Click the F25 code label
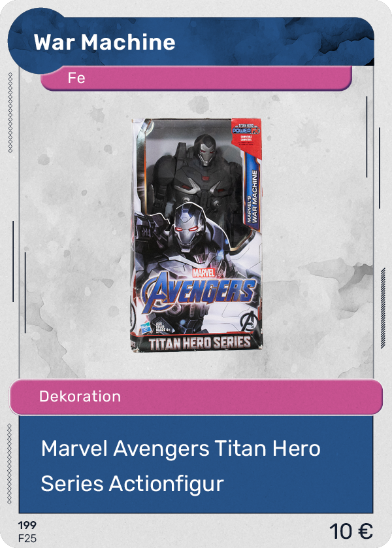 point(27,538)
